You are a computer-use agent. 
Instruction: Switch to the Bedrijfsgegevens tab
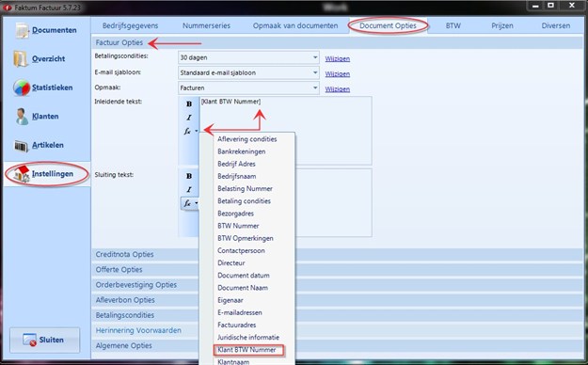[130, 26]
